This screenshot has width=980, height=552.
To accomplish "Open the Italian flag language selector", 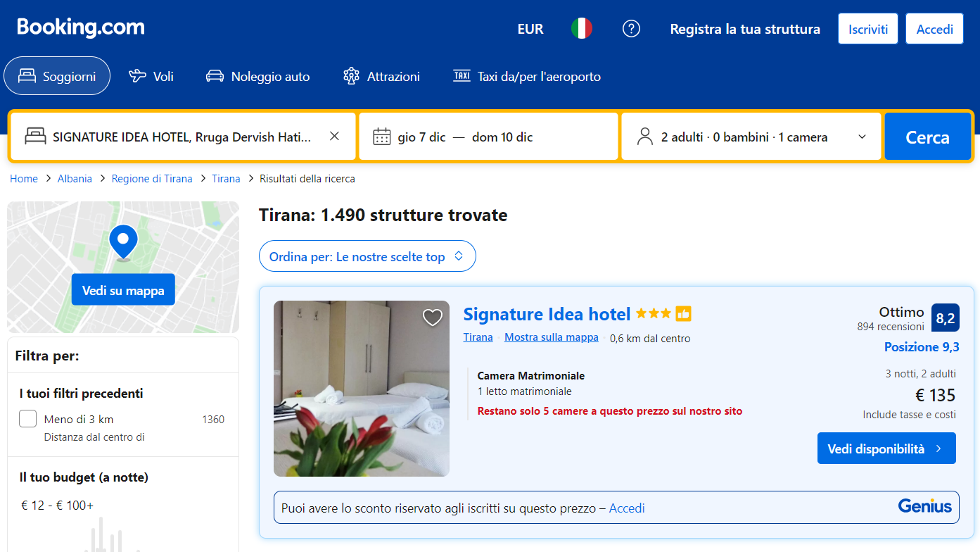I will (581, 29).
